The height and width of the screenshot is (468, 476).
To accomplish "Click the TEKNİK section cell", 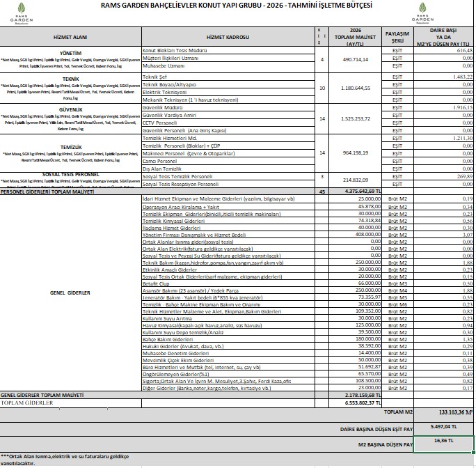I will pos(70,88).
